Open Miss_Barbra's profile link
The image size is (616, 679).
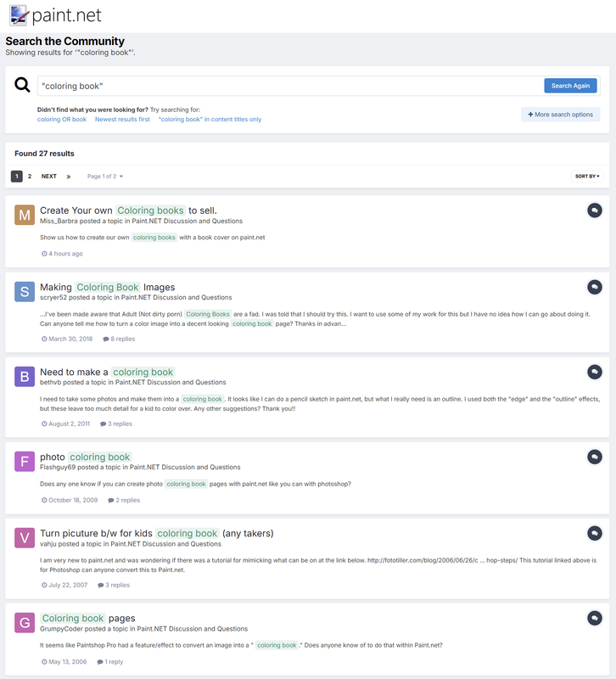(59, 221)
